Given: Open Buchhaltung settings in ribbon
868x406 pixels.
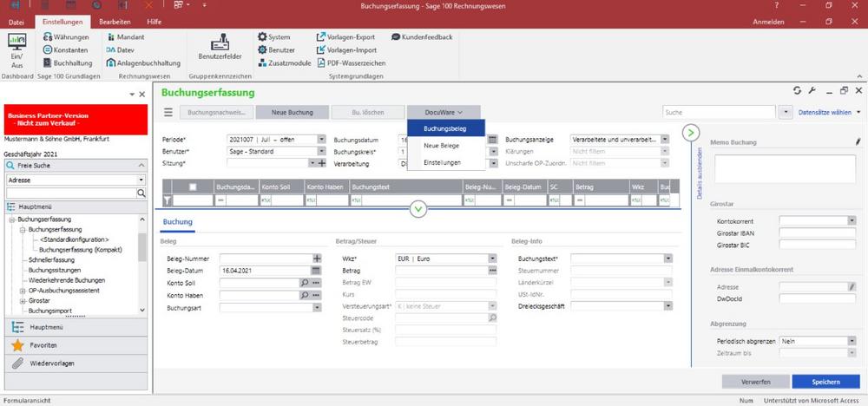Looking at the screenshot, I should pos(68,63).
